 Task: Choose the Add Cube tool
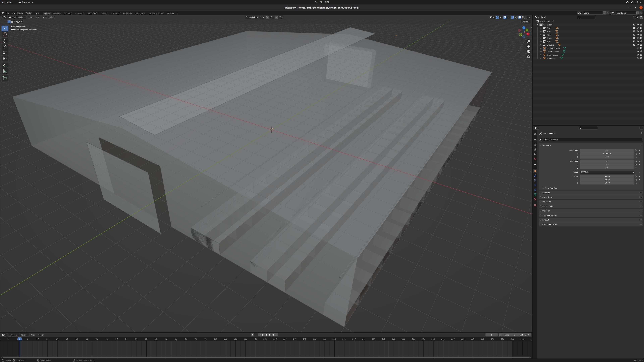coord(5,78)
